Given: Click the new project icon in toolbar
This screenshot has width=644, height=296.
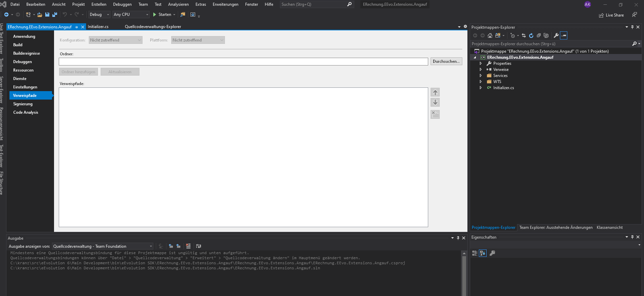Looking at the screenshot, I should (28, 15).
